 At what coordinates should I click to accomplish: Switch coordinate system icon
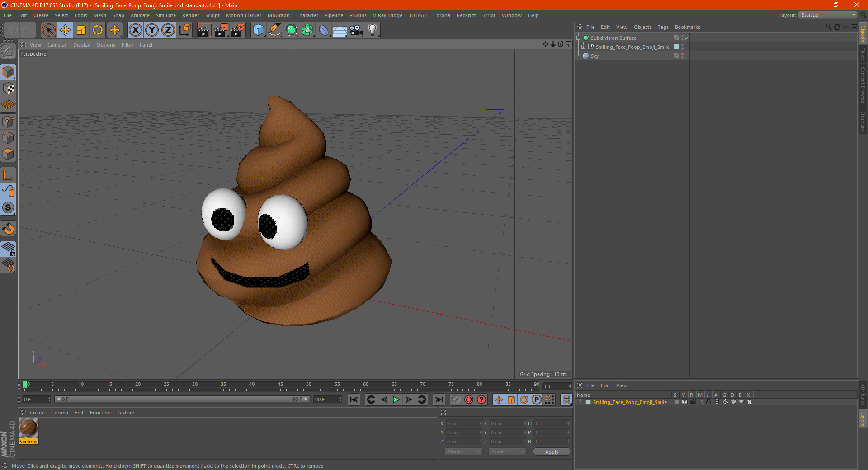point(184,30)
